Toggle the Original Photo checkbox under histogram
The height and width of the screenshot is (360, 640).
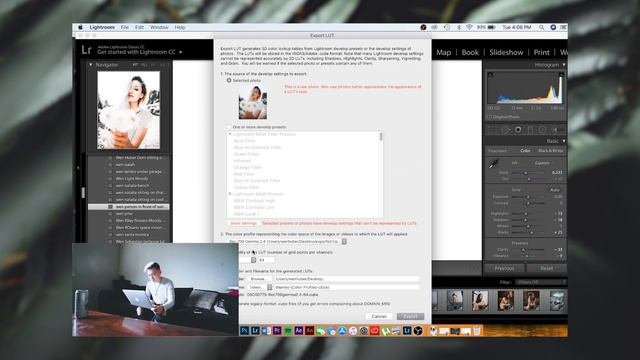[490, 117]
